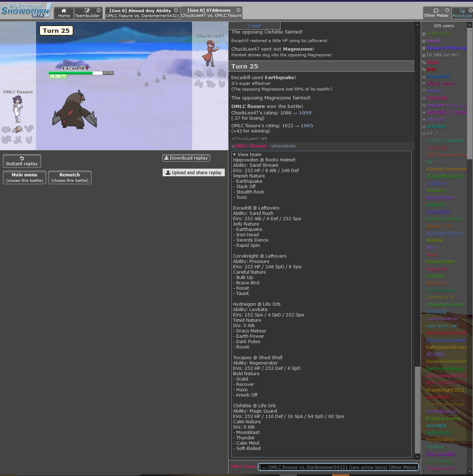Click ChuckLee47's new rating 1059

pos(305,113)
